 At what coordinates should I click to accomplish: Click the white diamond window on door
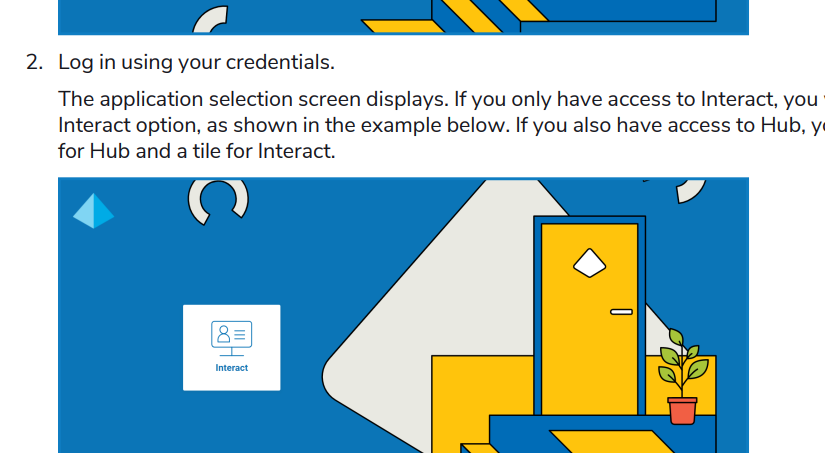pos(589,262)
